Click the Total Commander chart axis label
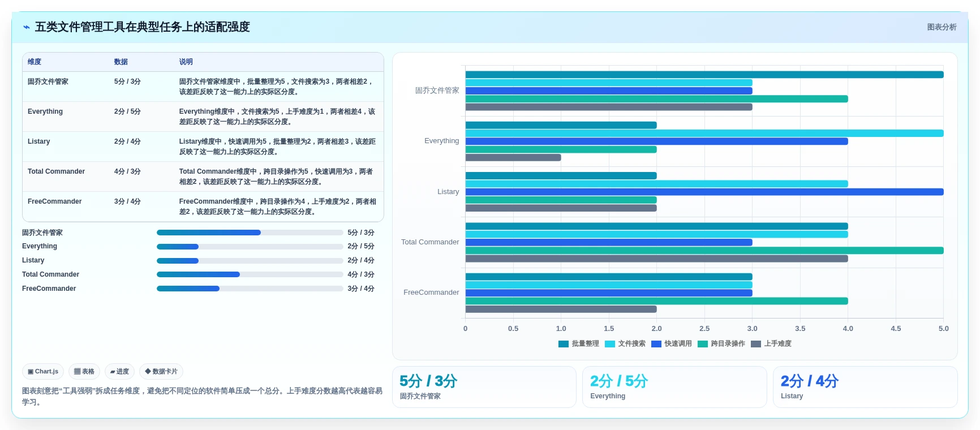980x430 pixels. pyautogui.click(x=430, y=242)
